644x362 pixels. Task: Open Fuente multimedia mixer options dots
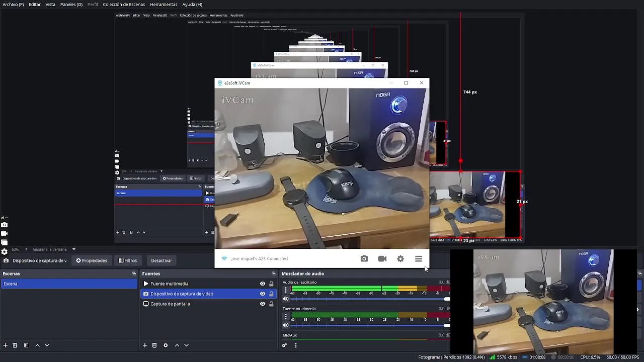pyautogui.click(x=286, y=317)
